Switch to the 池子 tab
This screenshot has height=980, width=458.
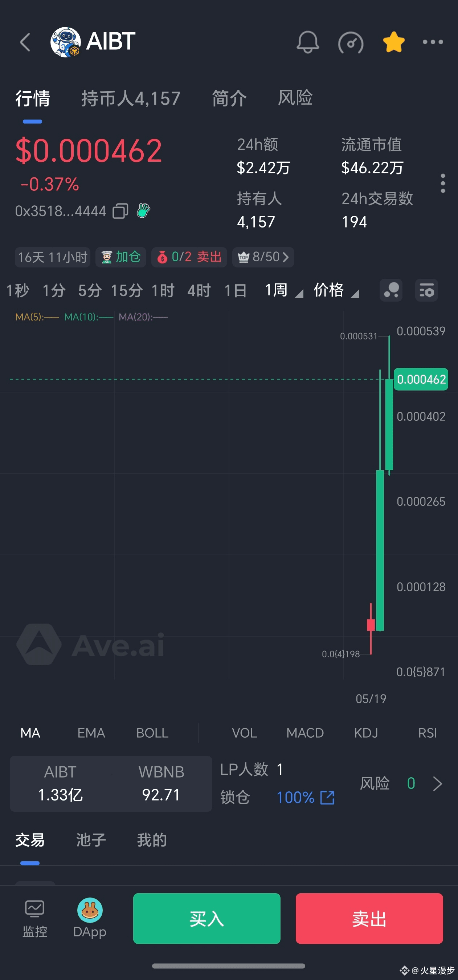click(x=91, y=840)
